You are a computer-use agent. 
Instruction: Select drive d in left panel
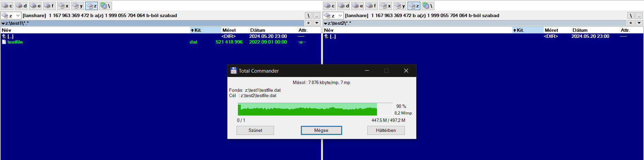coord(21,6)
